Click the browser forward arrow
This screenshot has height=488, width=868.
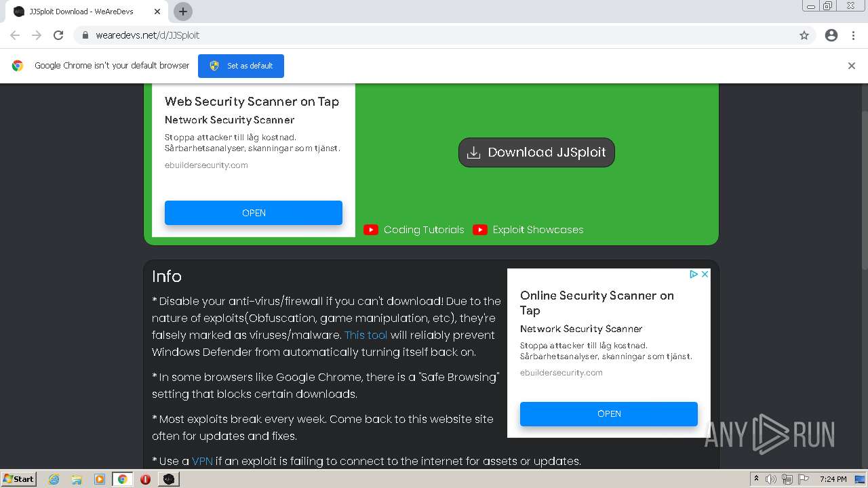[37, 35]
